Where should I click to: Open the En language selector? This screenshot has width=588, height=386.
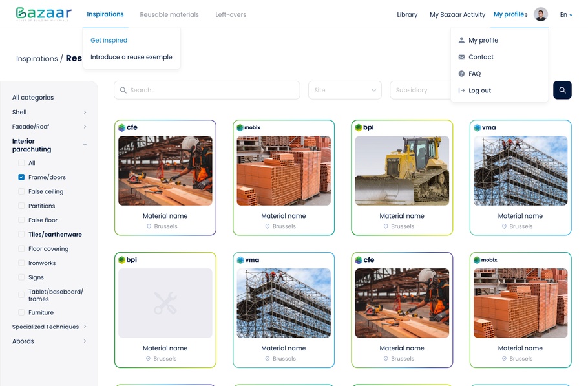click(x=566, y=14)
